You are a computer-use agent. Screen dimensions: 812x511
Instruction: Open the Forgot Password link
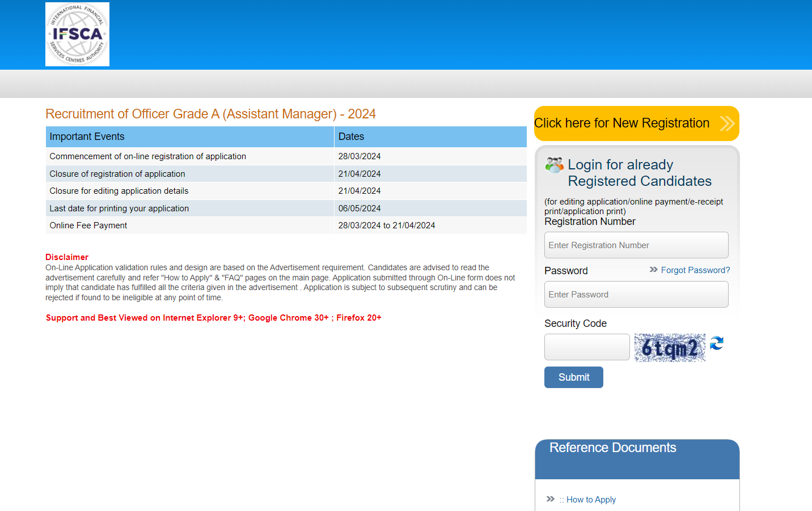[x=696, y=270]
